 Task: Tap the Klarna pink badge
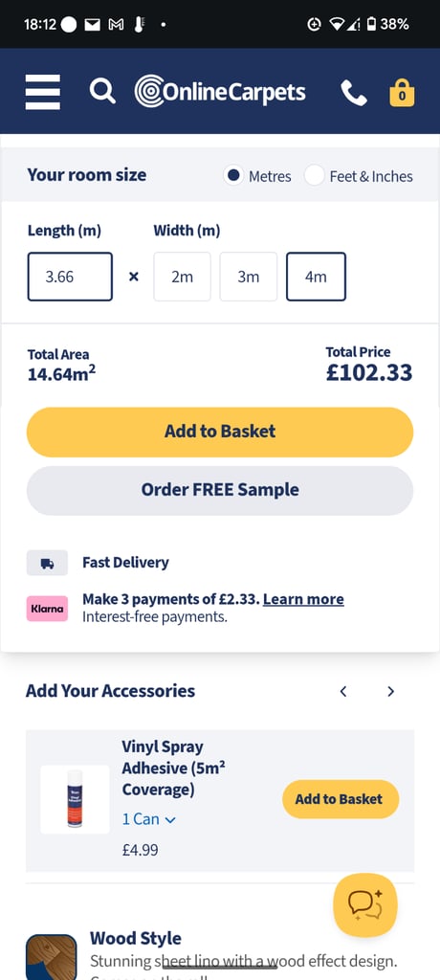tap(47, 609)
